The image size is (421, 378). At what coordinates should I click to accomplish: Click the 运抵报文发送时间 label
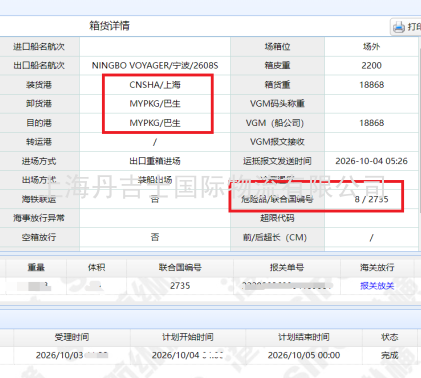(x=277, y=161)
